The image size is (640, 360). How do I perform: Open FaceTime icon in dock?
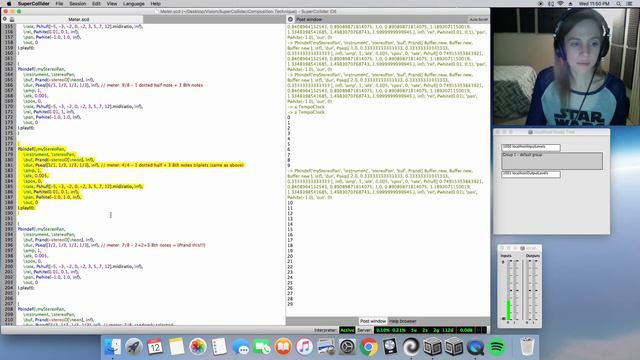coord(262,347)
